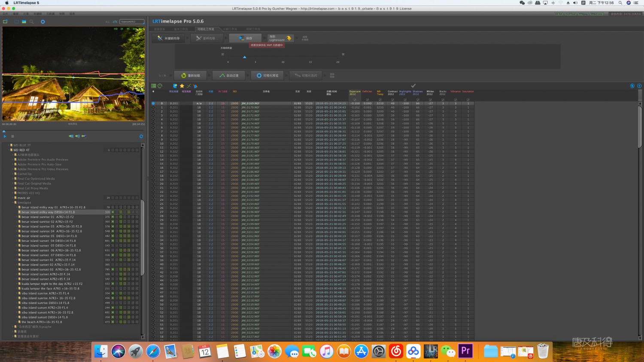The image size is (644, 362).
Task: Switch to the 长期工作流 workflow tab
Action: (x=230, y=29)
